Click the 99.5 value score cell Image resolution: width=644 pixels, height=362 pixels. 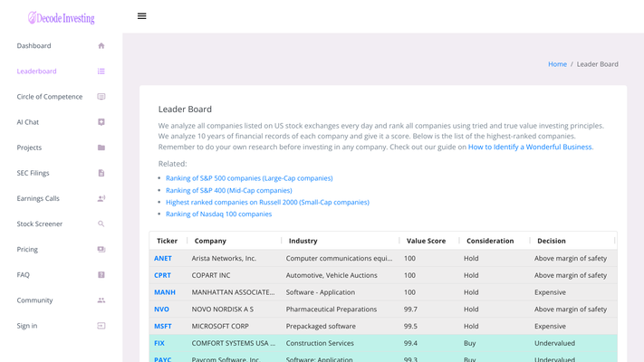point(410,326)
